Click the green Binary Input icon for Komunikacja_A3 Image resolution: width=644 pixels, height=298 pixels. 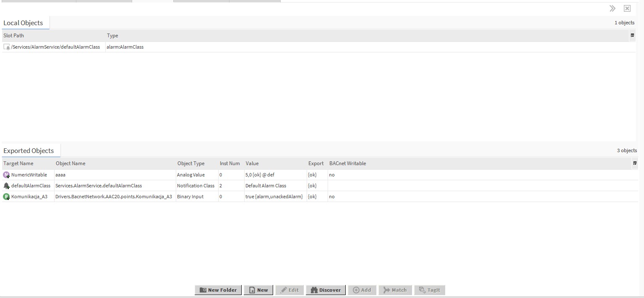click(x=6, y=197)
